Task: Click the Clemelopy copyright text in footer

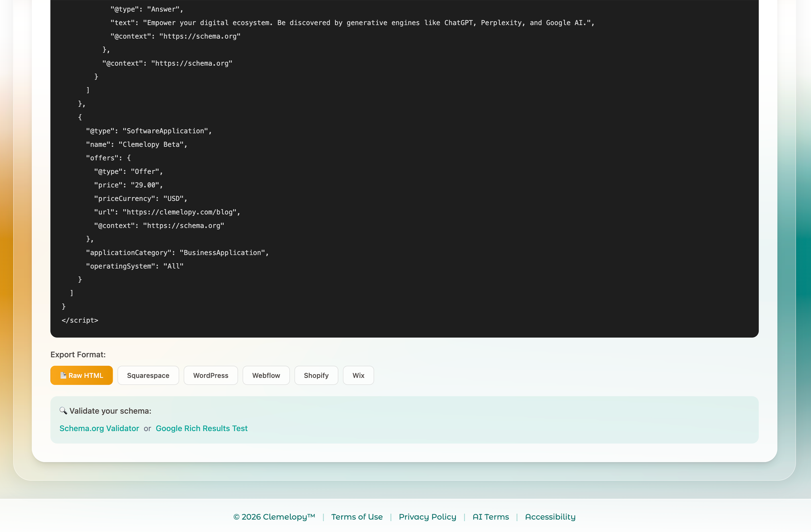Action: pyautogui.click(x=274, y=517)
